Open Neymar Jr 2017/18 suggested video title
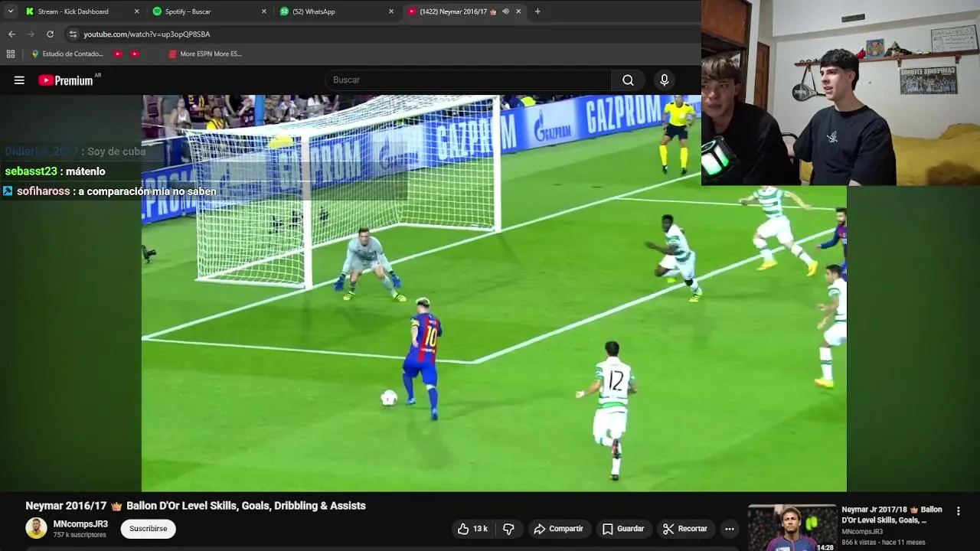This screenshot has height=551, width=980. pos(892,514)
